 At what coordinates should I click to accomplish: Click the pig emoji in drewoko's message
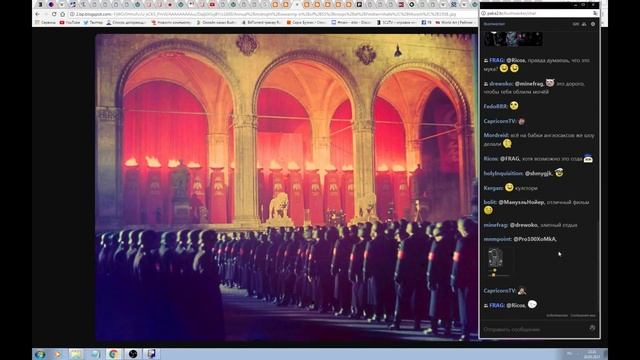pos(550,83)
